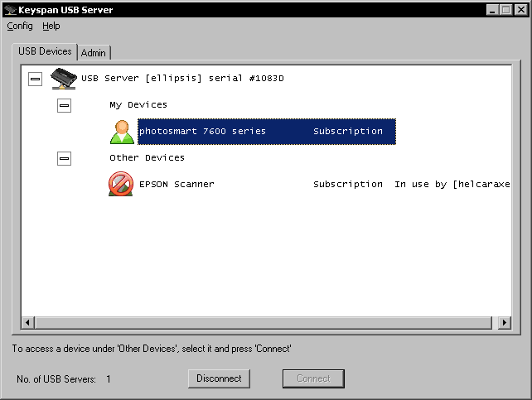This screenshot has height=400, width=532.
Task: Click the green user icon for photosmart
Action: click(121, 132)
